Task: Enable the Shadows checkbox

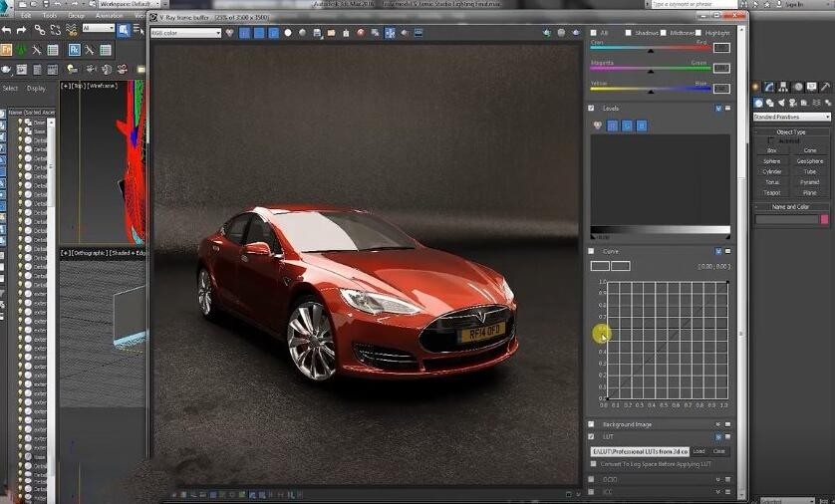Action: [x=629, y=33]
